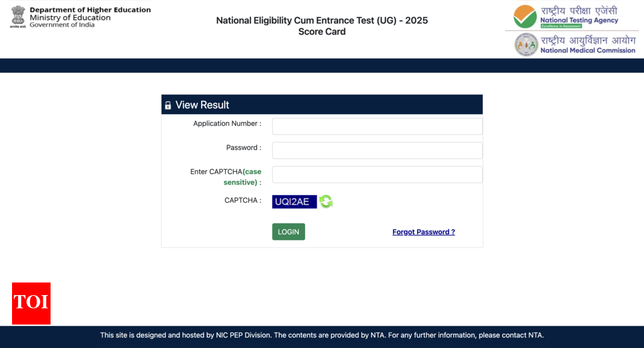Click the National Medical Commission English label
Screen dimensions: 644x348
587,50
